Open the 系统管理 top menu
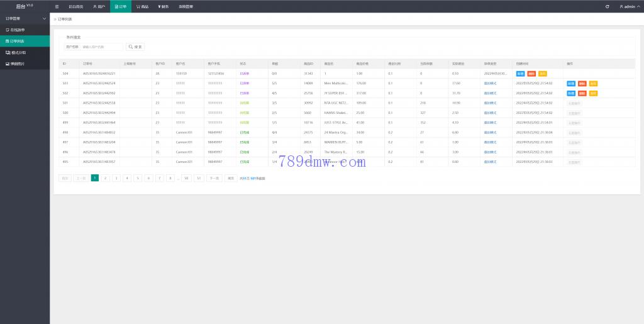Image resolution: width=644 pixels, height=324 pixels. (x=186, y=6)
